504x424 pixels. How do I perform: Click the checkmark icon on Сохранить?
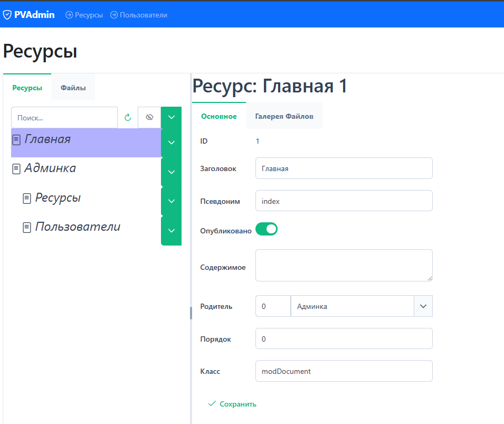(x=212, y=404)
